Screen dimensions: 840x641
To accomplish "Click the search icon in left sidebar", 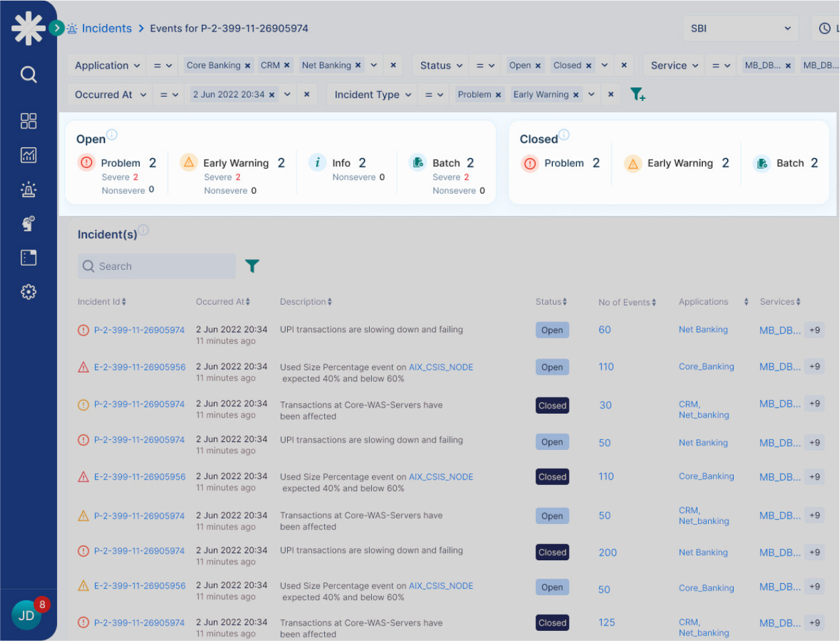I will (28, 74).
